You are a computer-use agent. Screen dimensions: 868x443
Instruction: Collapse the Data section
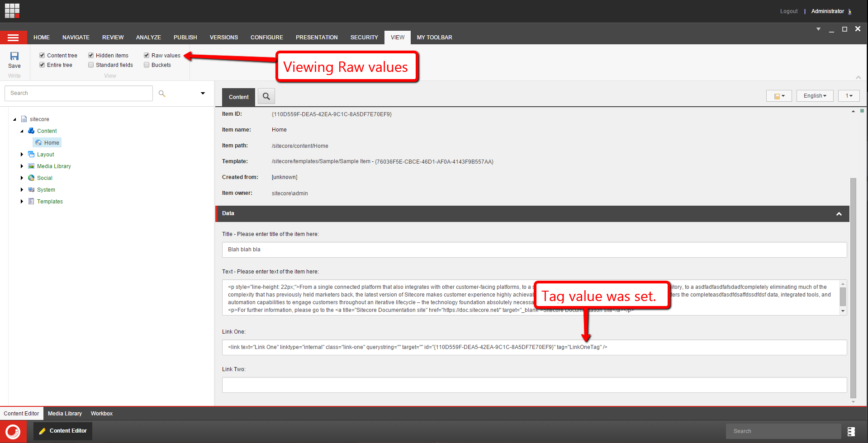pyautogui.click(x=839, y=214)
